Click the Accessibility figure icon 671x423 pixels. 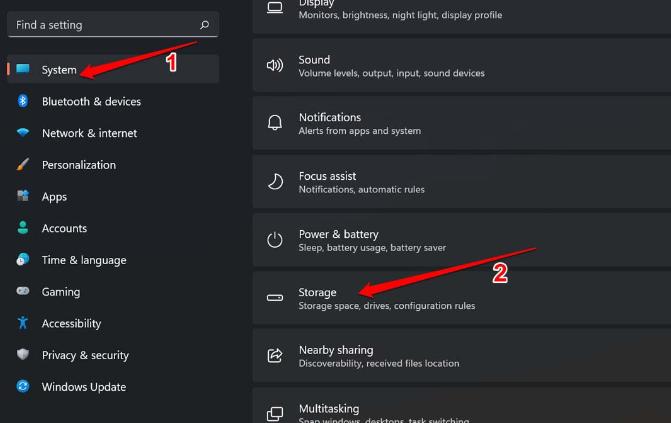click(23, 322)
